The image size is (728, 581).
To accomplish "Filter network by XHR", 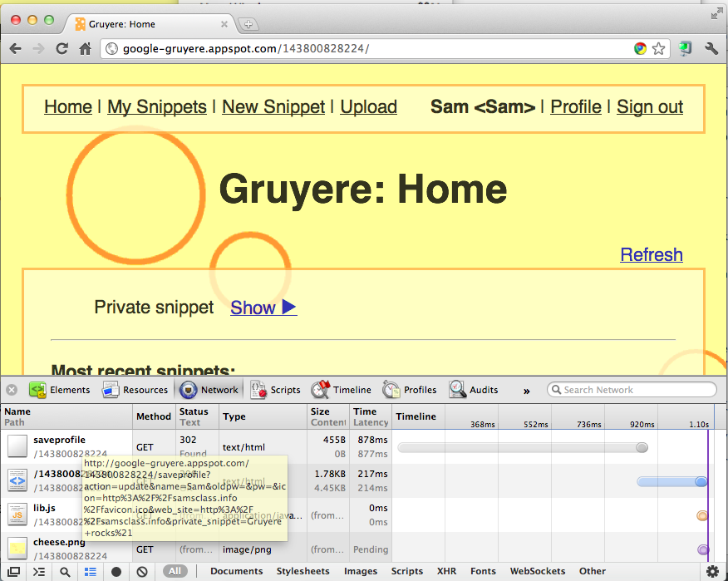I will (x=446, y=571).
